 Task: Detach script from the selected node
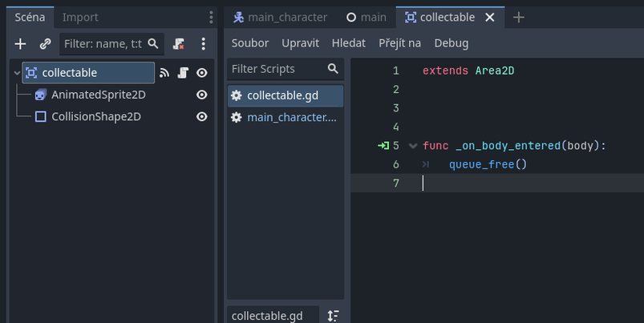click(x=178, y=44)
